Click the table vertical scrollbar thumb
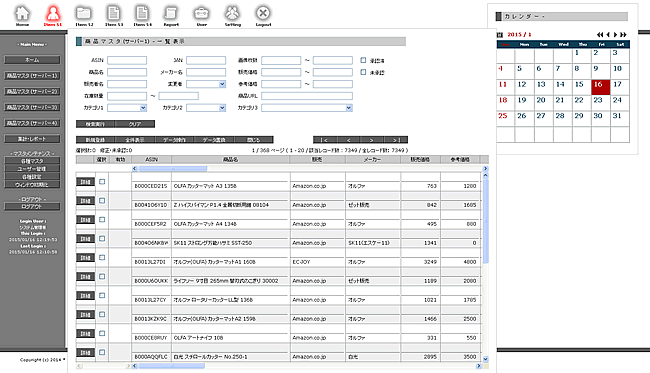The width and height of the screenshot is (650, 373). pos(485,220)
